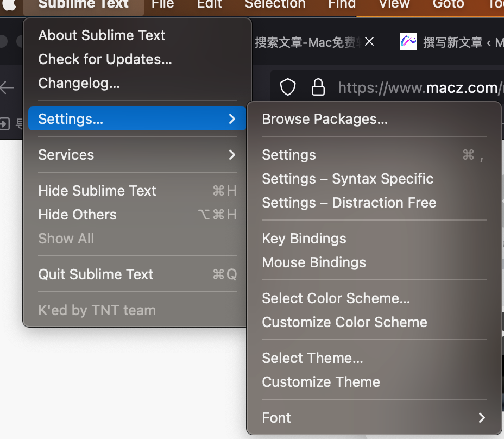Click the browser back arrow
Viewport: 504px width, 439px height.
pyautogui.click(x=7, y=87)
